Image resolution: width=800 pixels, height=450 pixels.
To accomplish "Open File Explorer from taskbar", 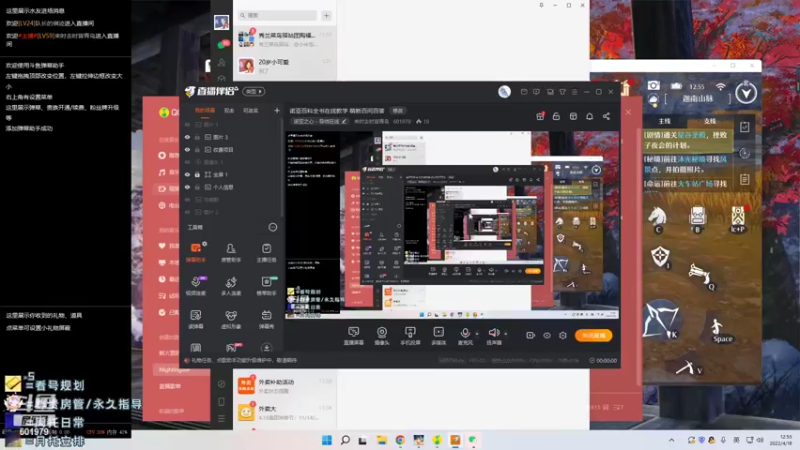I will pos(382,440).
